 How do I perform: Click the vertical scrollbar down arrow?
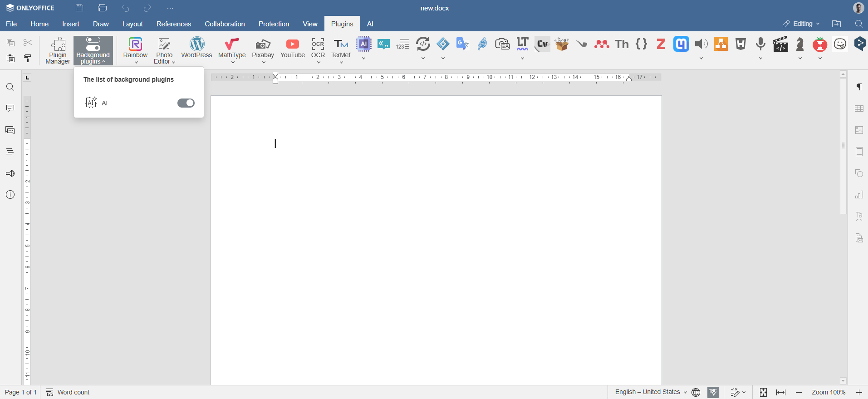pyautogui.click(x=843, y=381)
